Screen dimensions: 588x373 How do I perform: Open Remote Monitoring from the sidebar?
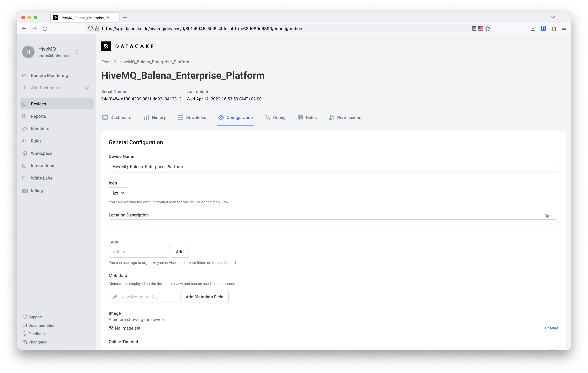[x=49, y=75]
